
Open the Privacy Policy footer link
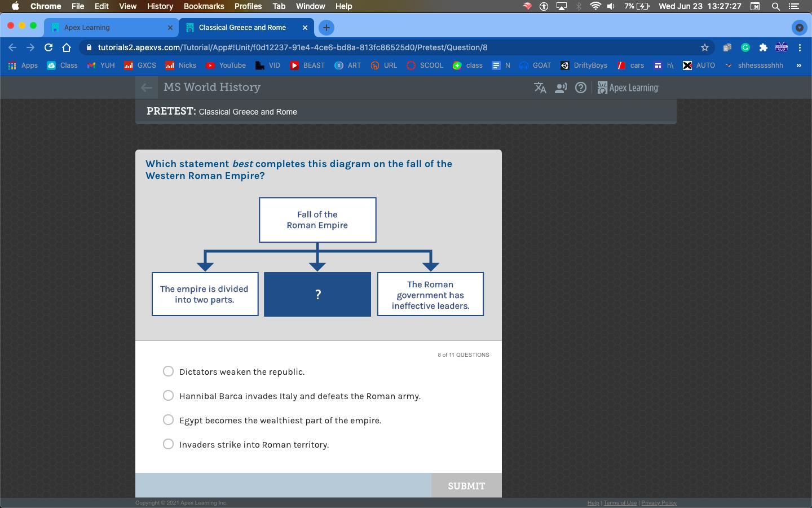tap(659, 503)
